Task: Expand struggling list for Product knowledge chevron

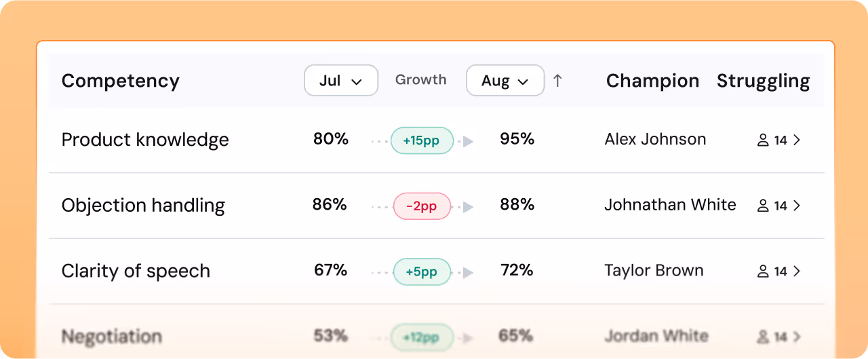Action: tap(797, 140)
